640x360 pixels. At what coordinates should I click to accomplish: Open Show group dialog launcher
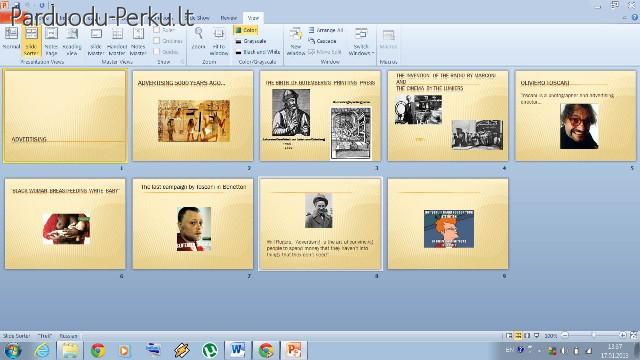coord(182,62)
